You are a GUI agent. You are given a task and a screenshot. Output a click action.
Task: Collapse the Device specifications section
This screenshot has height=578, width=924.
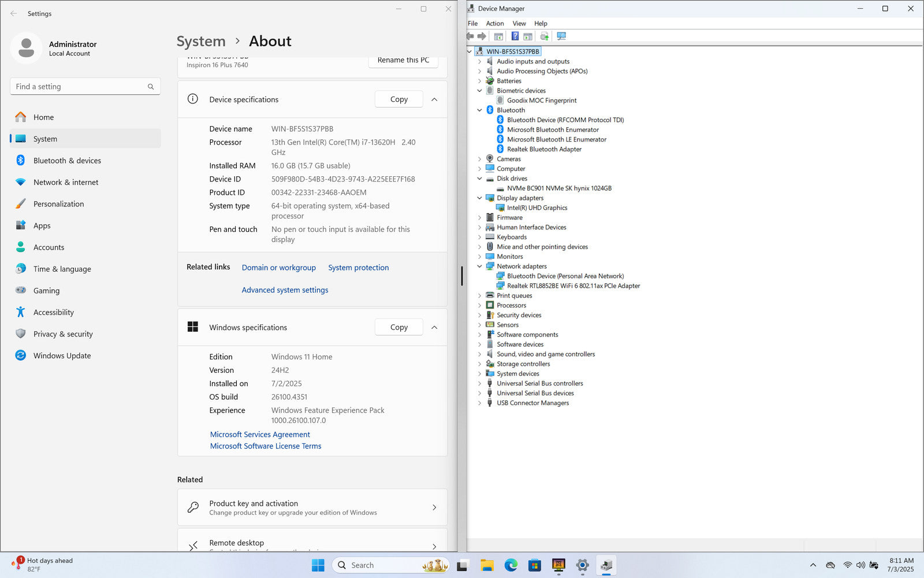[434, 99]
